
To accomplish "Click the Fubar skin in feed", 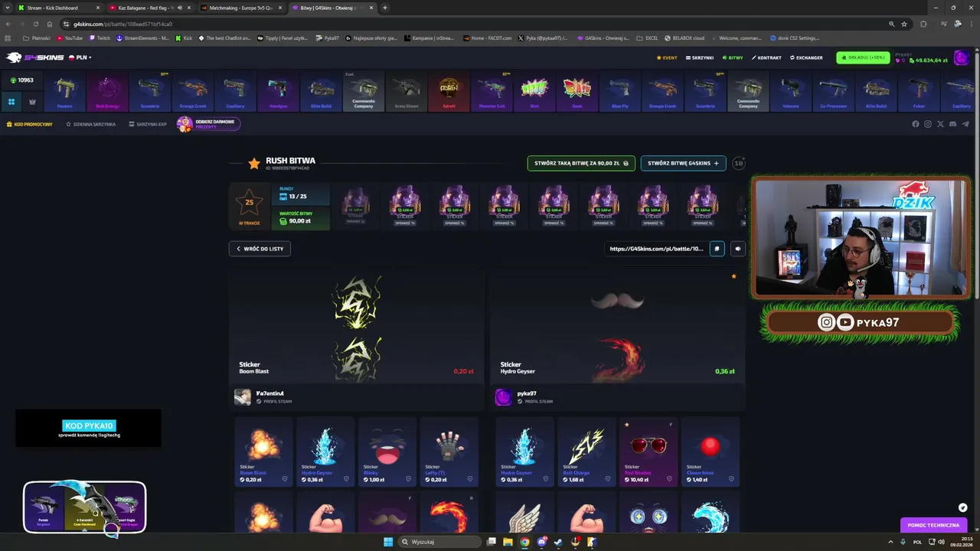I will [x=919, y=93].
